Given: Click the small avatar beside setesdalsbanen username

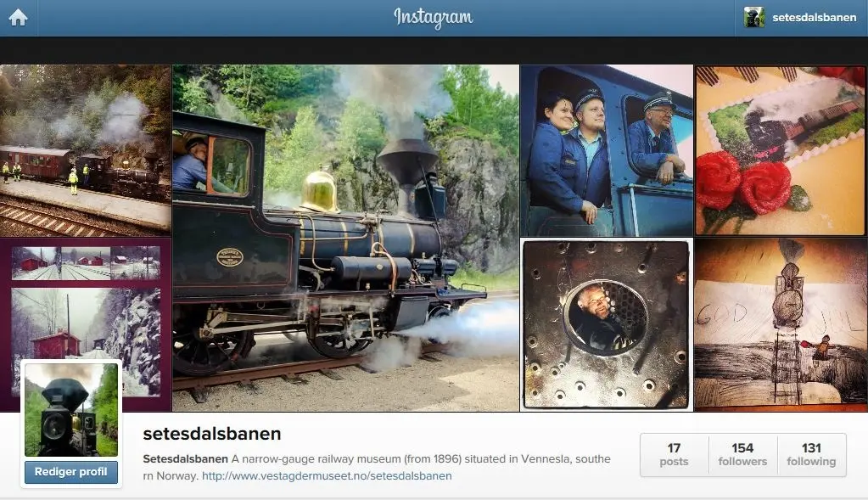Looking at the screenshot, I should pos(754,18).
